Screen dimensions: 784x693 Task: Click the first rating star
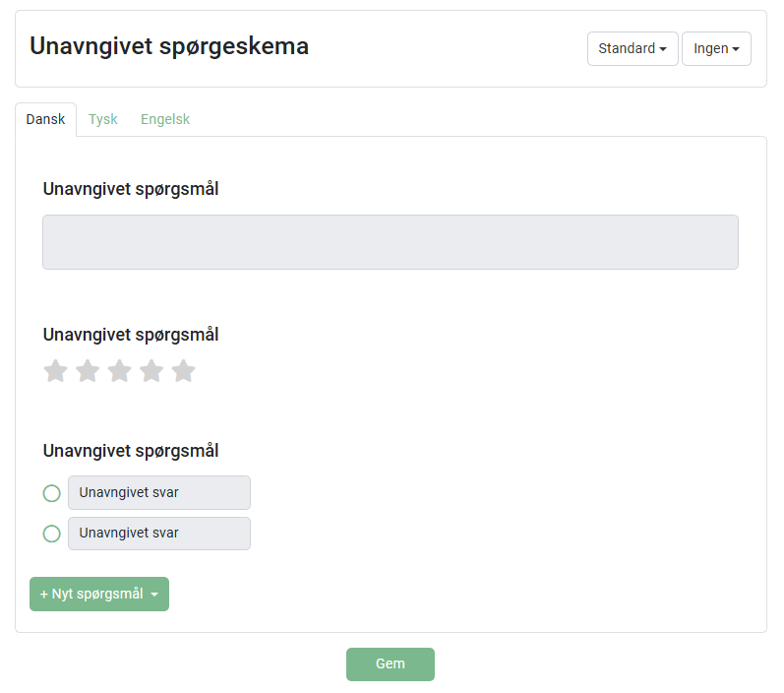(56, 371)
